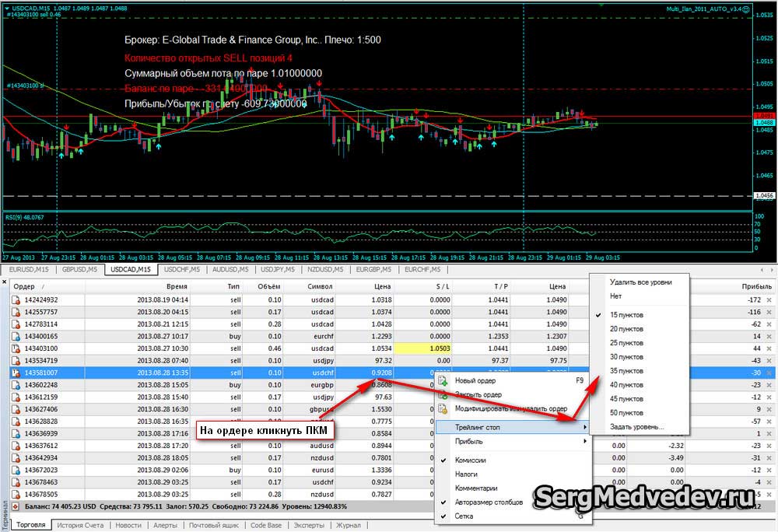Image resolution: width=778 pixels, height=532 pixels.
Task: Click order icon for ticket 142424932
Action: coord(16,299)
